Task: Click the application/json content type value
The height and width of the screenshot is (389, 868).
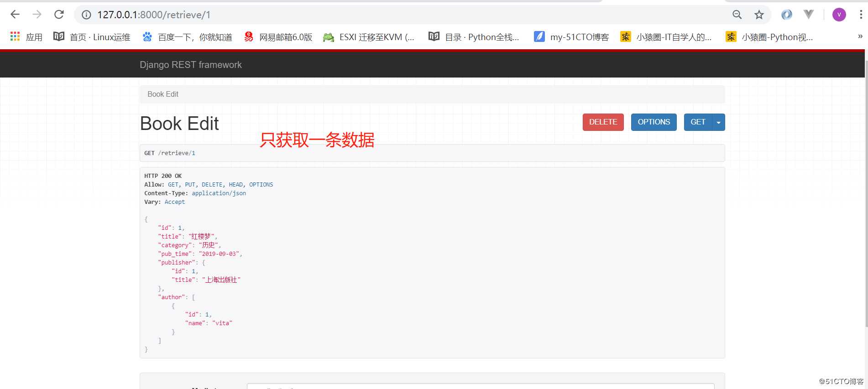Action: (x=219, y=193)
